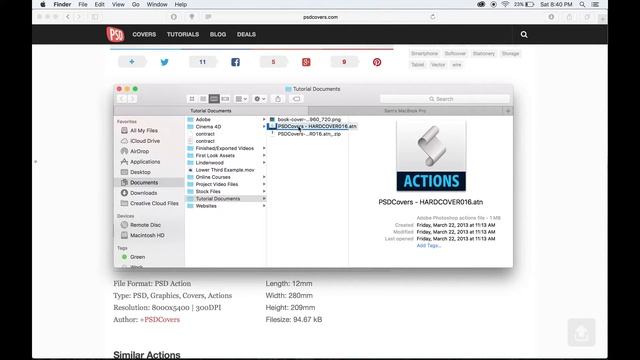Open Finder arrange-by dropdown

pos(241,99)
